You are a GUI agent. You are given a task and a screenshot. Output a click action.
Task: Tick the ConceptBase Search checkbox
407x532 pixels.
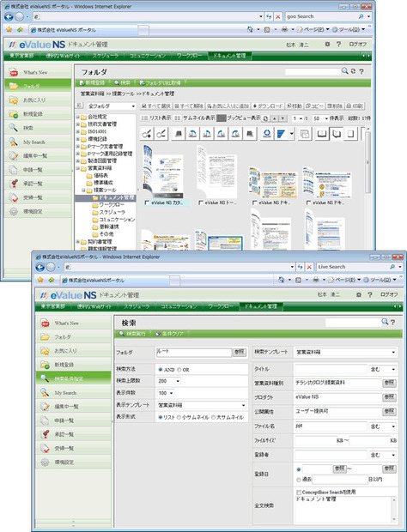point(299,492)
